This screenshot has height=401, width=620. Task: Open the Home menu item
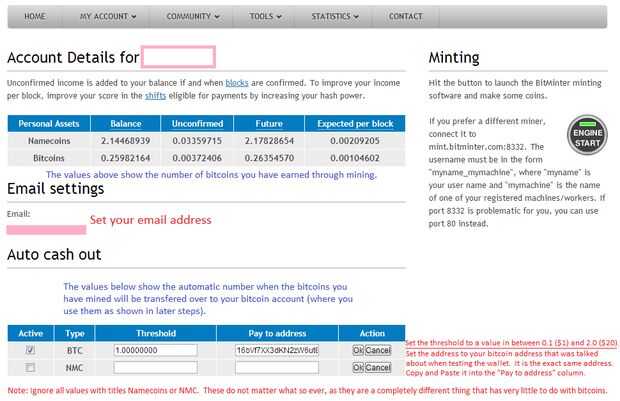coord(35,17)
